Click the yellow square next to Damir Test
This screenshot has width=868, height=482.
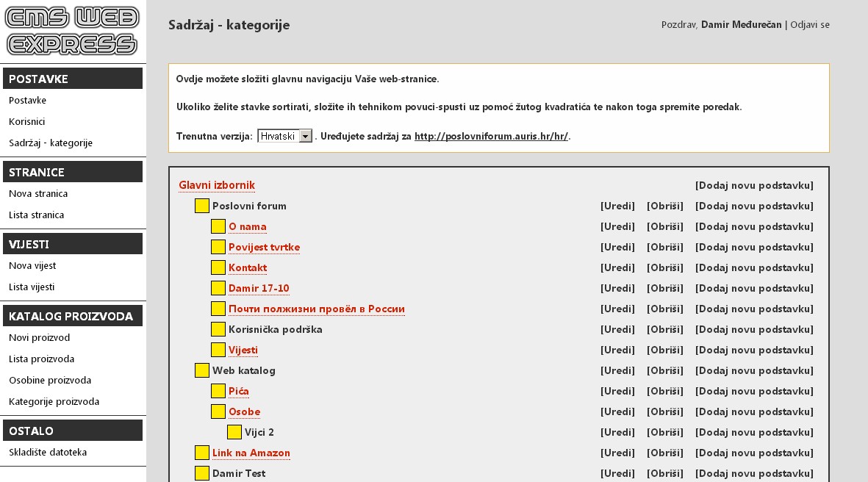point(201,473)
